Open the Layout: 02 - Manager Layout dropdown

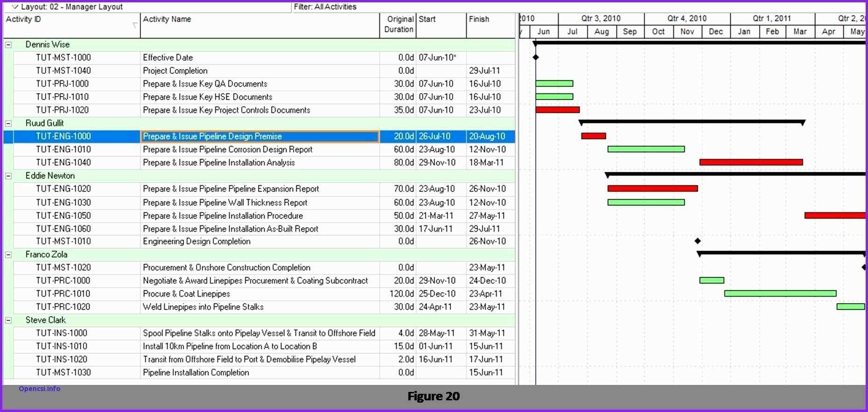pyautogui.click(x=15, y=7)
